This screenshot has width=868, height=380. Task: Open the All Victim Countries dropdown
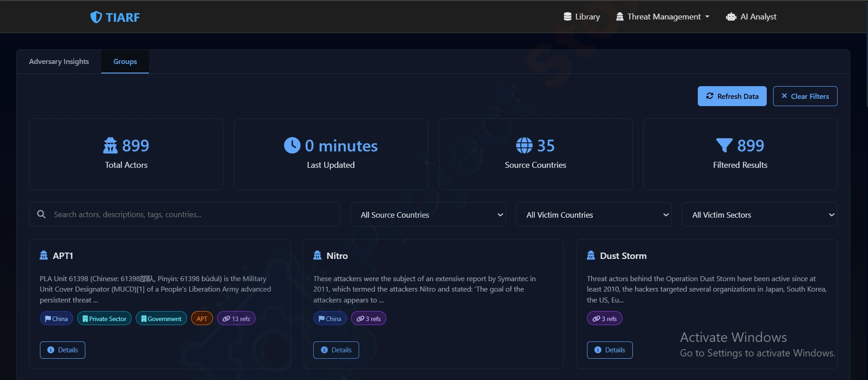(594, 214)
